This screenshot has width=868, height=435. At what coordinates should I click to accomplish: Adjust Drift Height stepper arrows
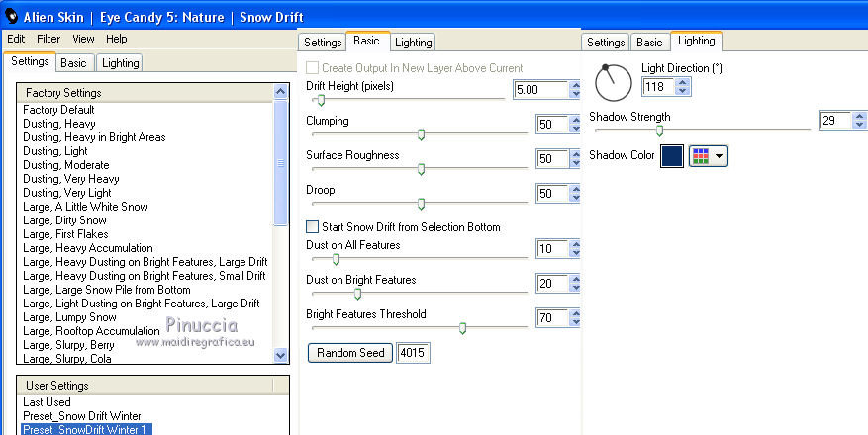pyautogui.click(x=575, y=90)
